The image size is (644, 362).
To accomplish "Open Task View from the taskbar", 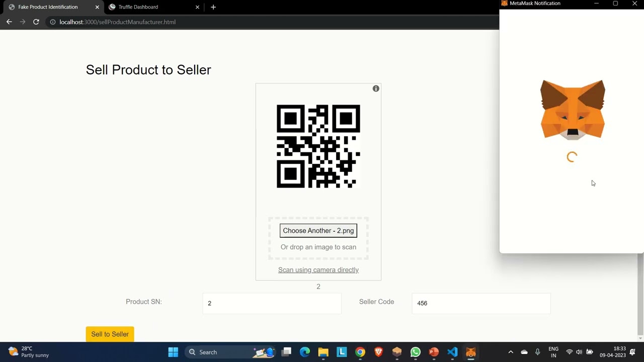I will (286, 352).
